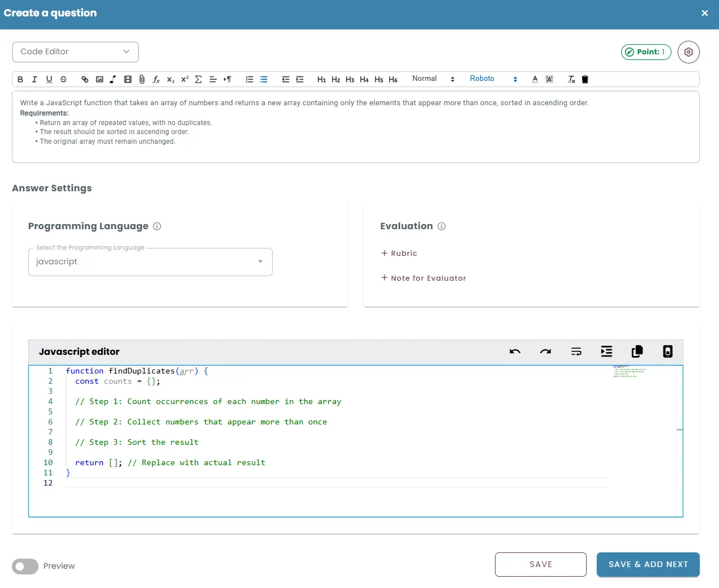
Task: Toggle word wrap in the code editor
Action: coord(576,351)
